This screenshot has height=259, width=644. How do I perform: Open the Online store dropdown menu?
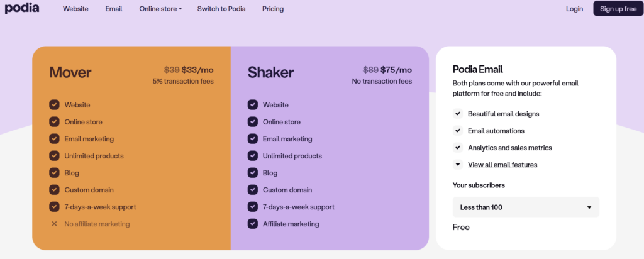(x=160, y=9)
